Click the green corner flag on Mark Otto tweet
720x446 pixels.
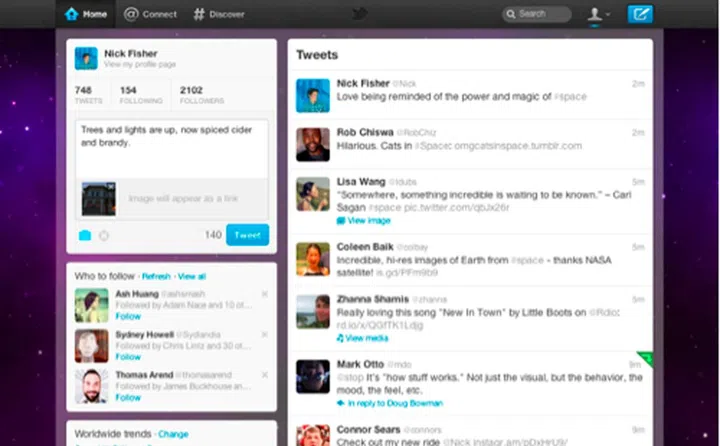647,358
